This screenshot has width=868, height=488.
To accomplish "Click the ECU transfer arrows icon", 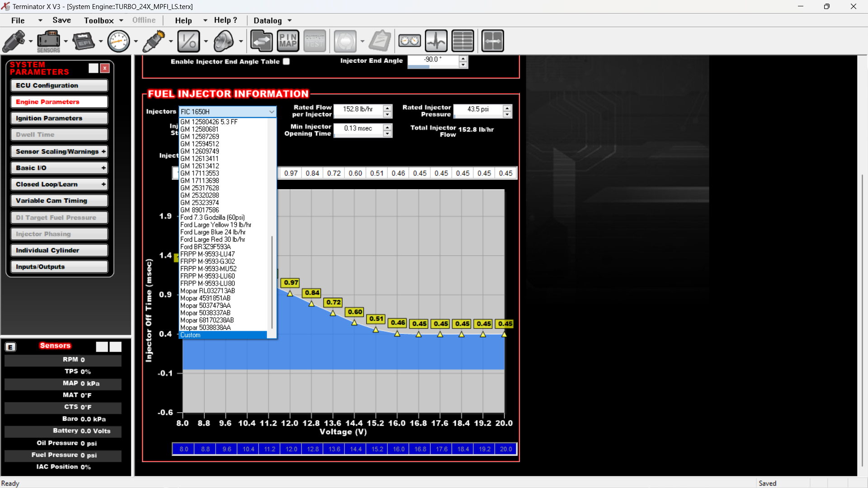I will 261,41.
